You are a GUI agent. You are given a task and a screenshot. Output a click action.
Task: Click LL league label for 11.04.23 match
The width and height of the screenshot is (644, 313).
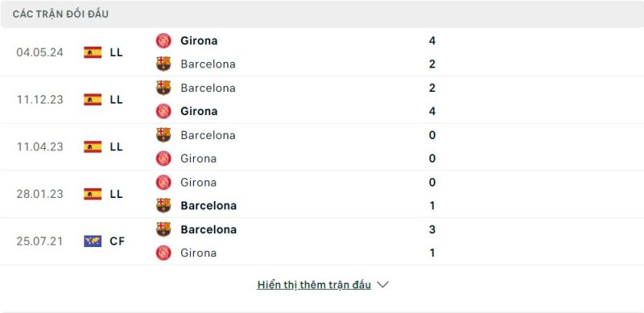coord(116,146)
